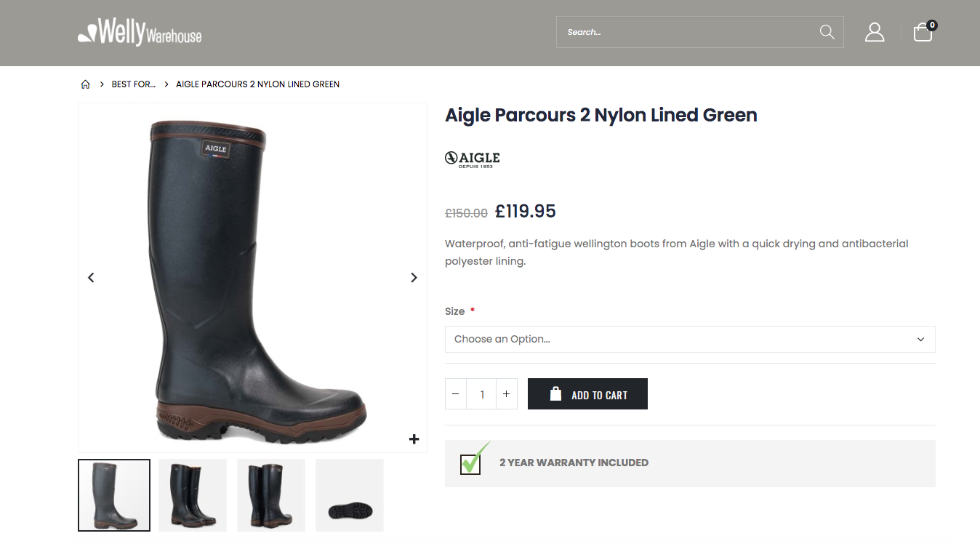The height and width of the screenshot is (544, 980).
Task: Select the boot pair front thumbnail
Action: [193, 495]
